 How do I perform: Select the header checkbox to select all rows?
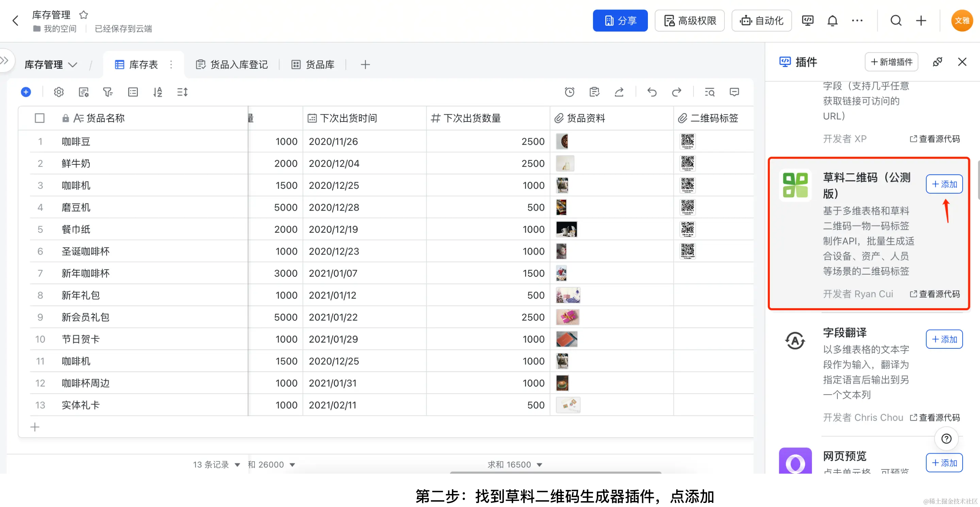[x=39, y=118]
